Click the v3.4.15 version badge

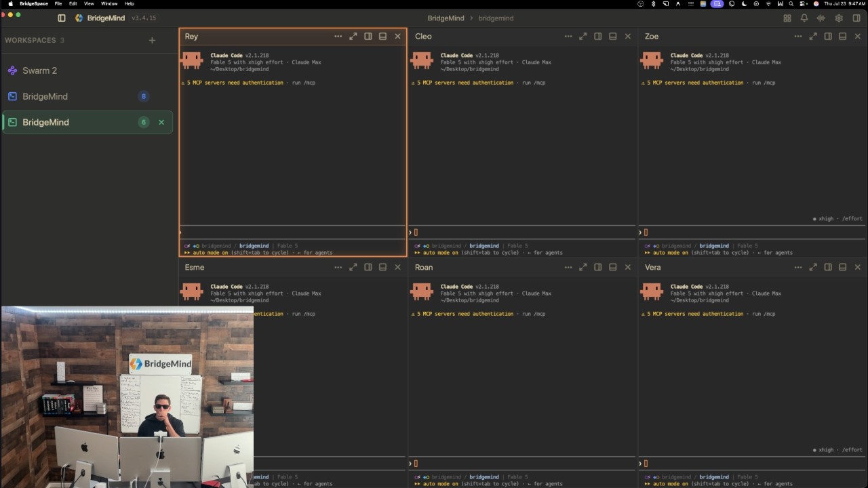(x=143, y=18)
